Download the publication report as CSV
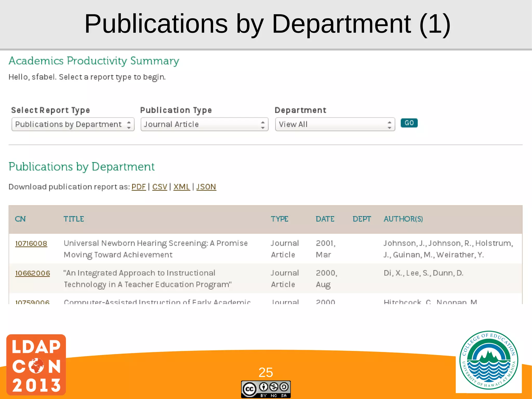Image resolution: width=532 pixels, height=399 pixels. (x=160, y=187)
